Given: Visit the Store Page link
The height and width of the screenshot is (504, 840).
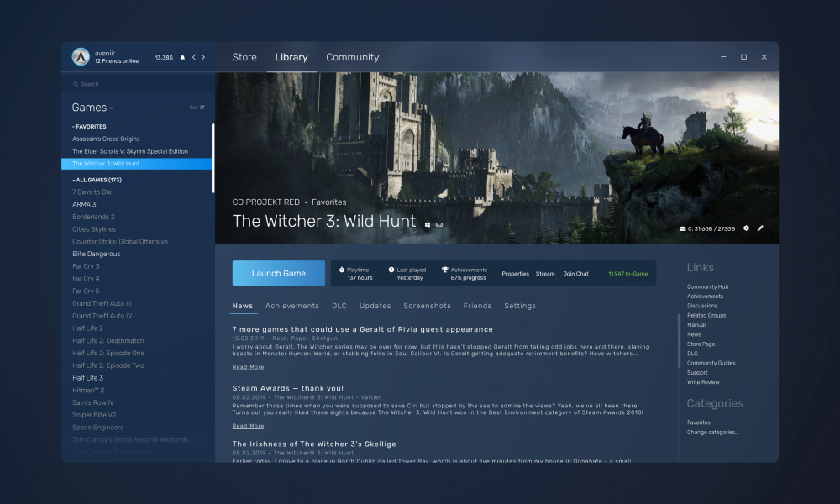Looking at the screenshot, I should (x=701, y=344).
